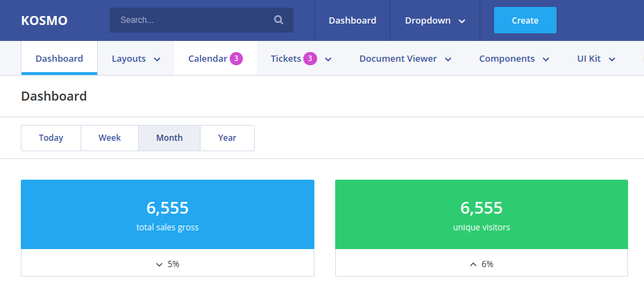Expand the Components menu
This screenshot has width=644, height=290.
pos(514,59)
